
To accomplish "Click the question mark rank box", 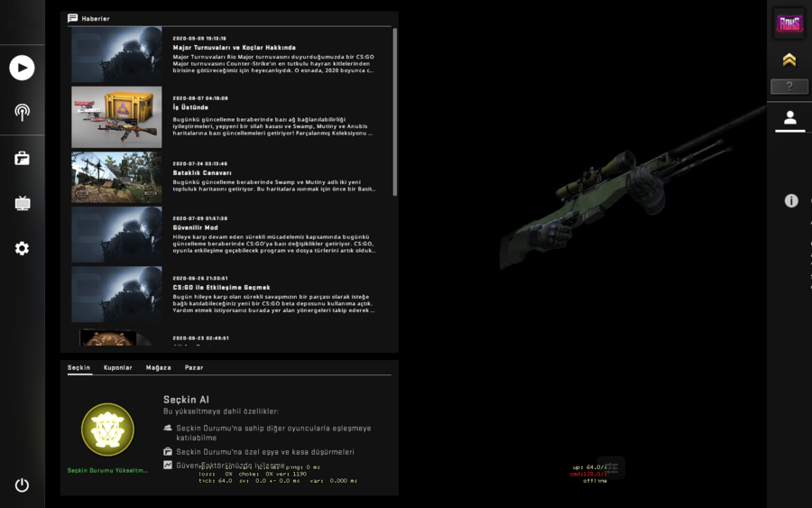I will [789, 87].
